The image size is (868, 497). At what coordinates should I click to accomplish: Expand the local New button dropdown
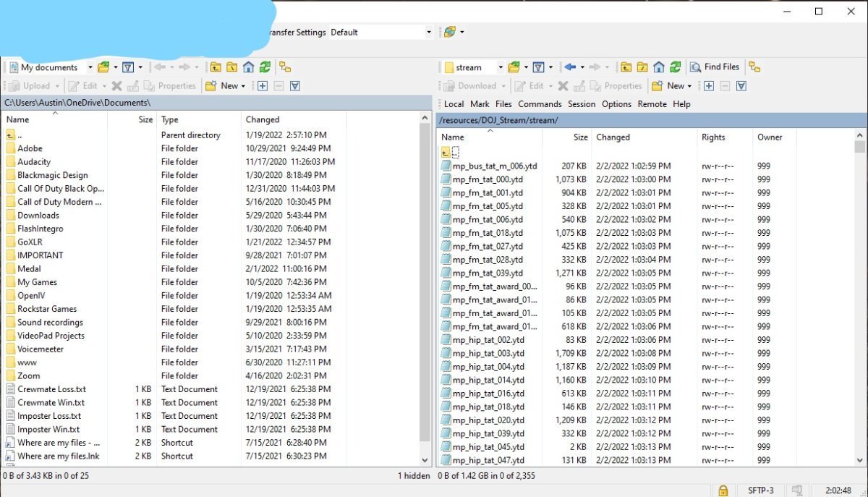243,86
